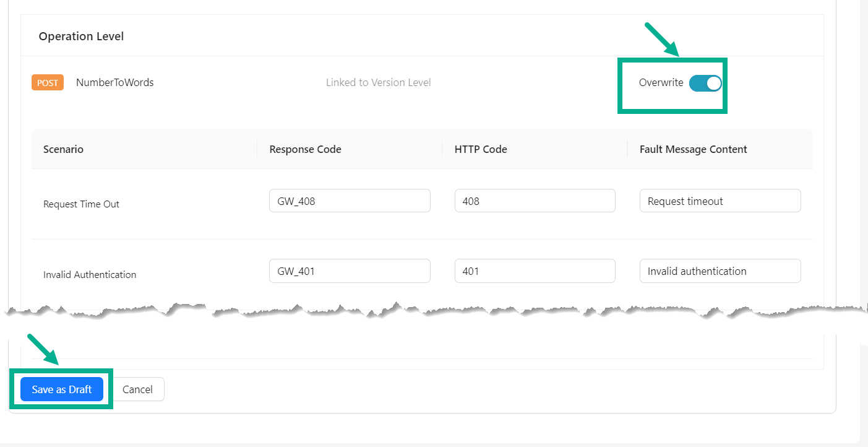
Task: Click the 408 HTTP code input
Action: pyautogui.click(x=535, y=201)
